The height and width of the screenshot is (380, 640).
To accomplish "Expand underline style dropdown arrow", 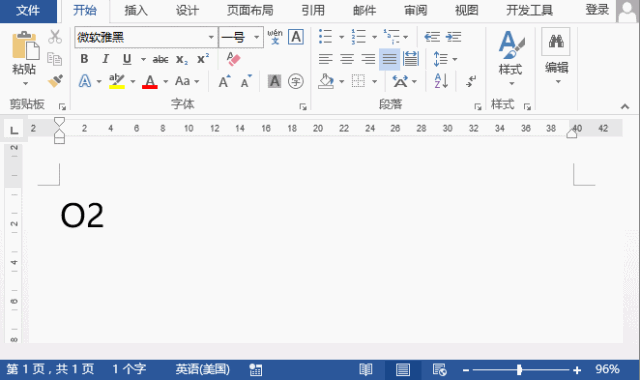I will click(x=143, y=60).
